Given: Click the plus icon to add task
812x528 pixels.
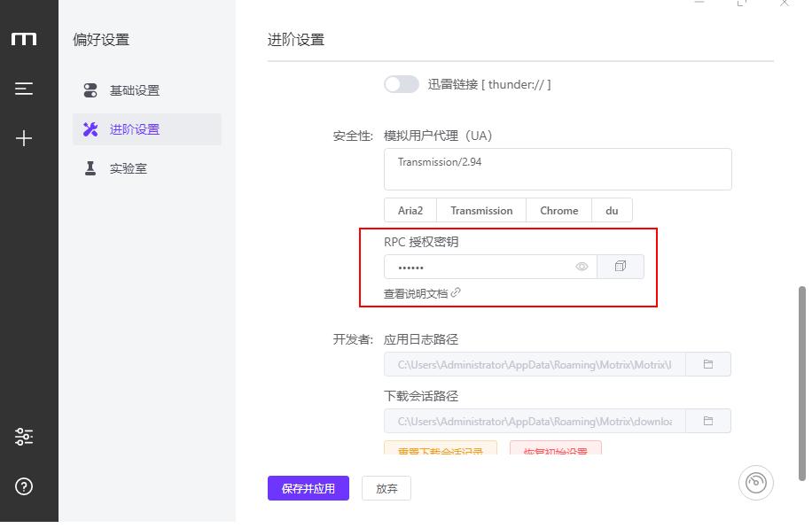Looking at the screenshot, I should coord(24,138).
